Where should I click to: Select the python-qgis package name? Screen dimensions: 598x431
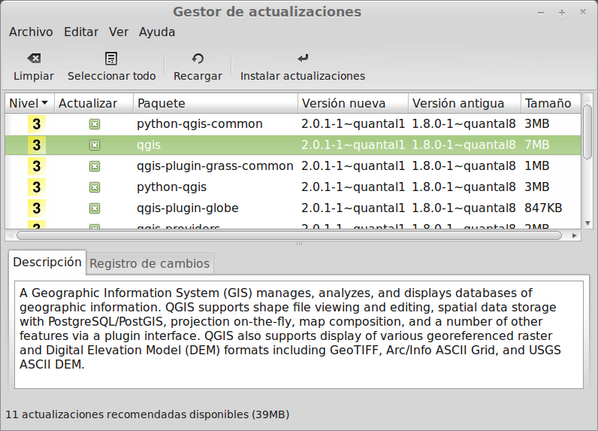(172, 187)
